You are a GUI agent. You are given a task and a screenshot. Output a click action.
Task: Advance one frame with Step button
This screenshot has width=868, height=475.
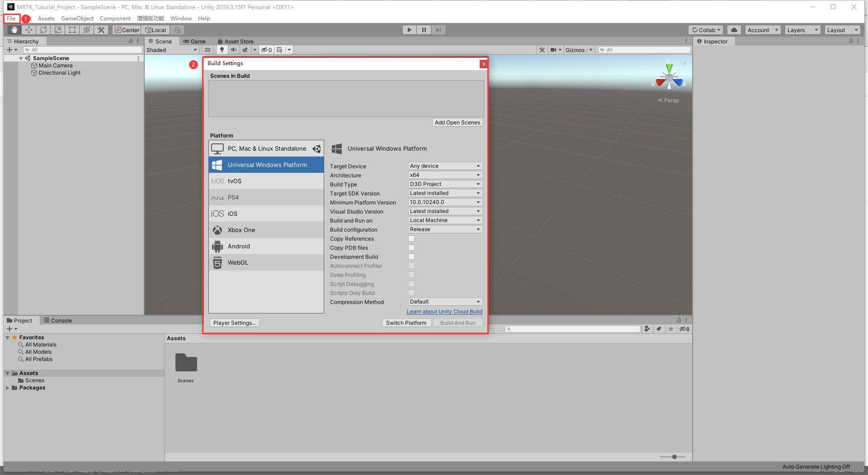pos(438,30)
